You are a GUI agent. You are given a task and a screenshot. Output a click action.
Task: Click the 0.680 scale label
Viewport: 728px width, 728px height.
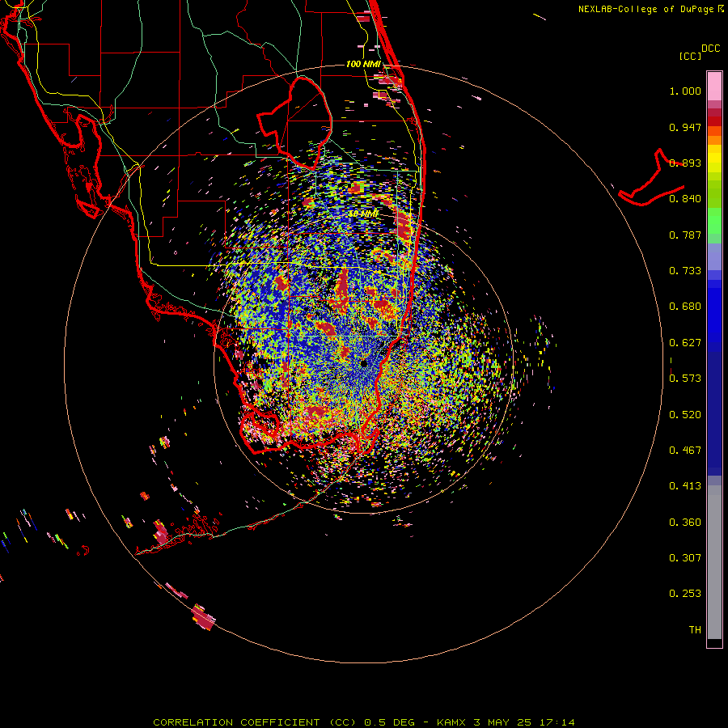tap(685, 307)
